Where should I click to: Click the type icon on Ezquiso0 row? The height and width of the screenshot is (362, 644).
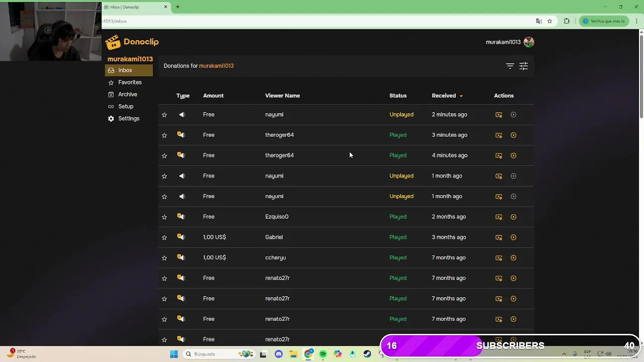(x=181, y=217)
